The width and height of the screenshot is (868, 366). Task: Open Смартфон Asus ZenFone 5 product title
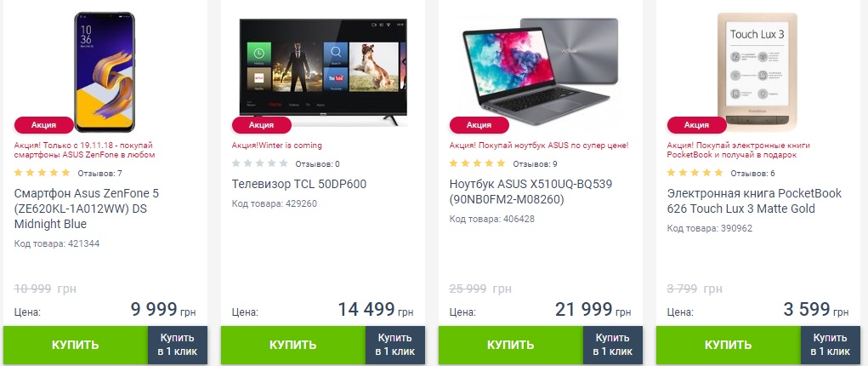pos(87,209)
